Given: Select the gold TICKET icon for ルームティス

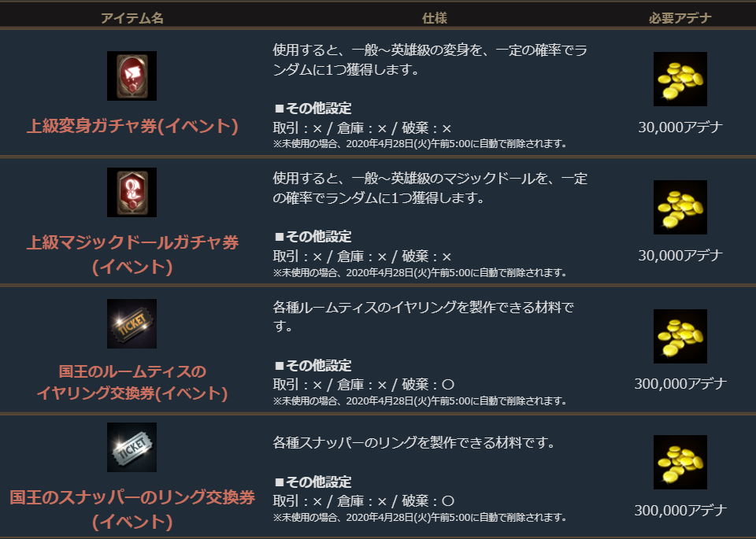Looking at the screenshot, I should click(x=132, y=323).
